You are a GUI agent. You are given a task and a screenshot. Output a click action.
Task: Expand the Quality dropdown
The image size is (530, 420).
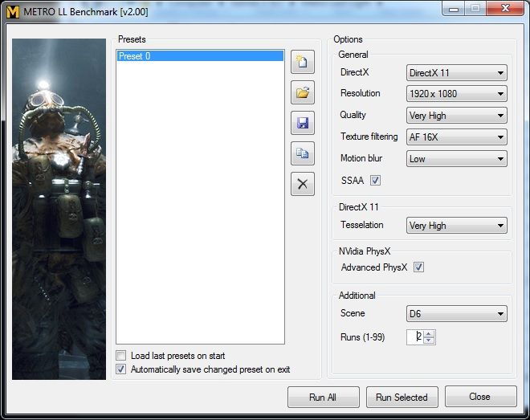pyautogui.click(x=457, y=116)
